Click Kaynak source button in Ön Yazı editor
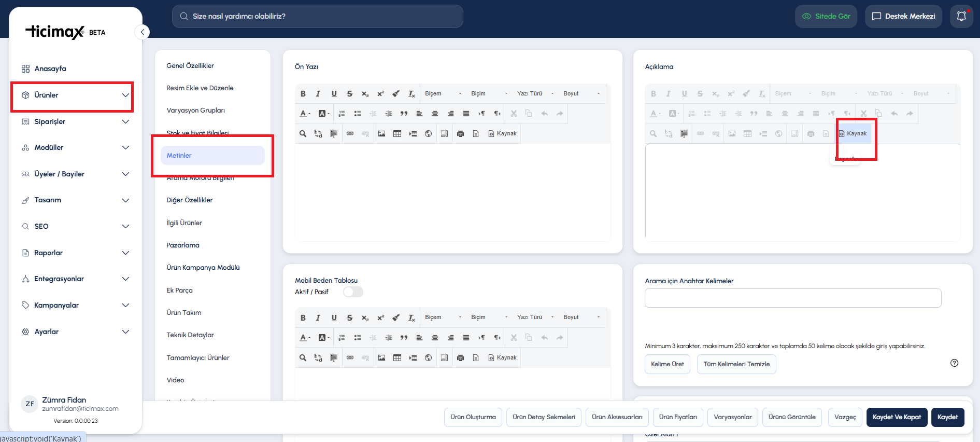 502,134
